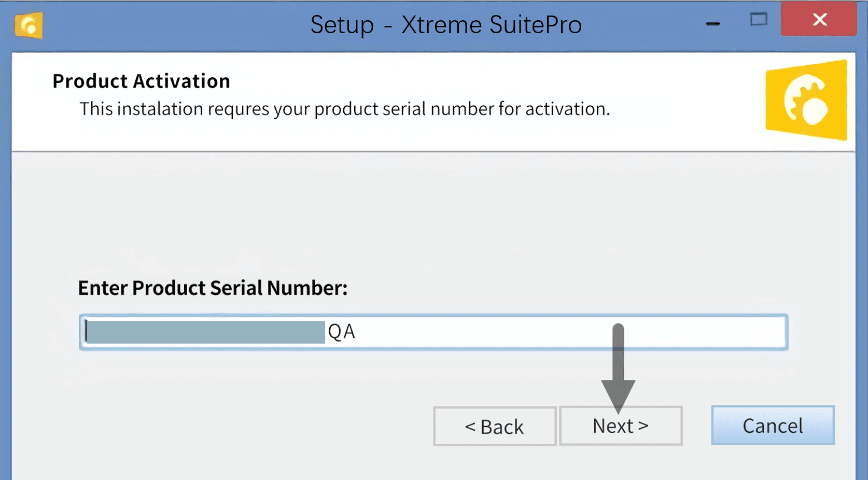868x480 pixels.
Task: Maximize the Setup window
Action: tap(759, 20)
